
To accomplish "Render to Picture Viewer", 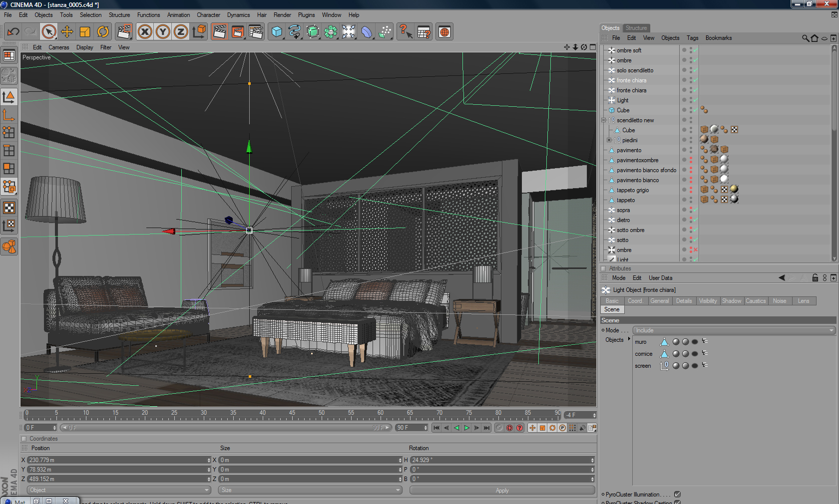I will 238,32.
